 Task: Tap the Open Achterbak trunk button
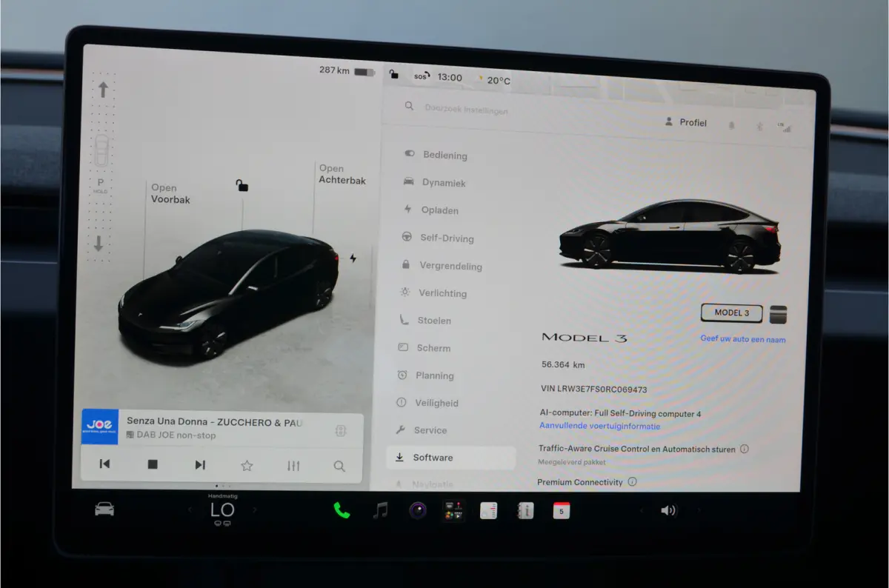click(x=342, y=174)
